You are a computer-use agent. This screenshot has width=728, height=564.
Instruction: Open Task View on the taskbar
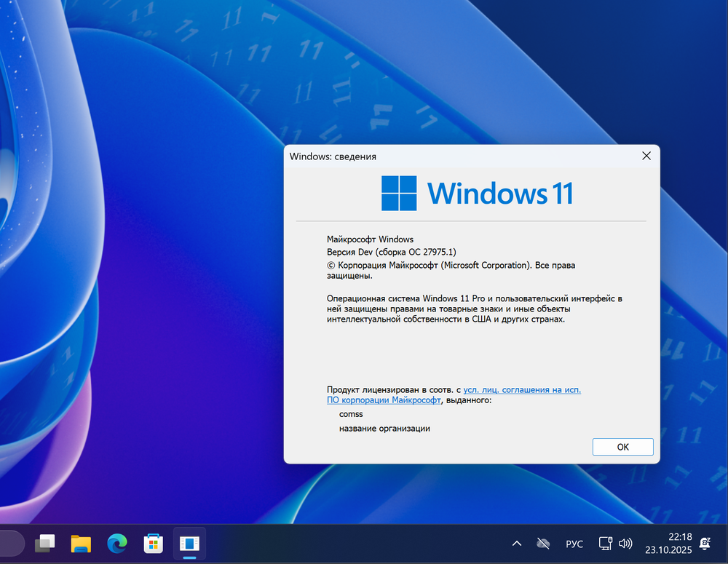tap(45, 544)
